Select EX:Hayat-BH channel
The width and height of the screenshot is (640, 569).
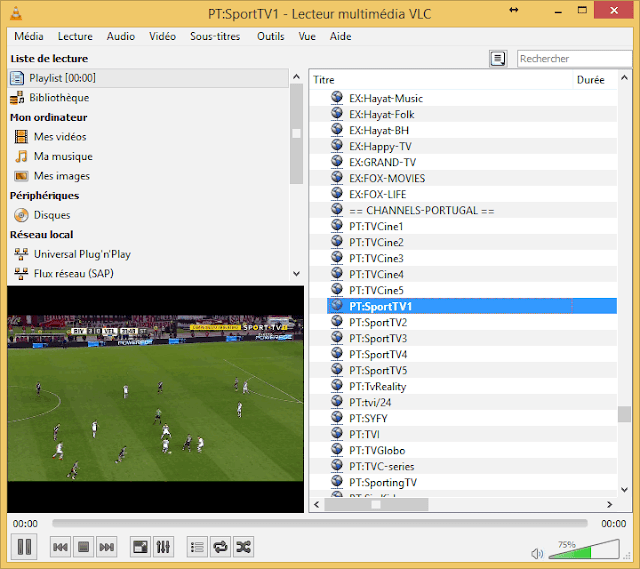click(x=463, y=130)
